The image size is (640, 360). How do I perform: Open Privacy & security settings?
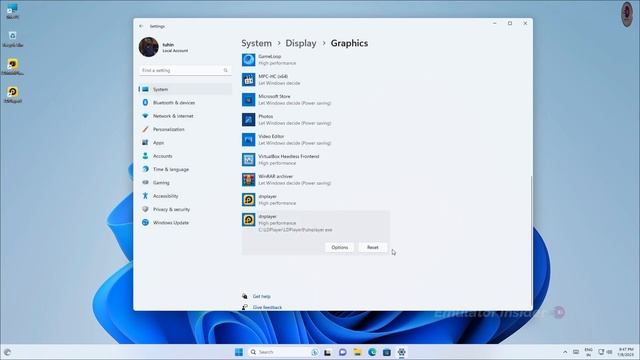(x=185, y=209)
